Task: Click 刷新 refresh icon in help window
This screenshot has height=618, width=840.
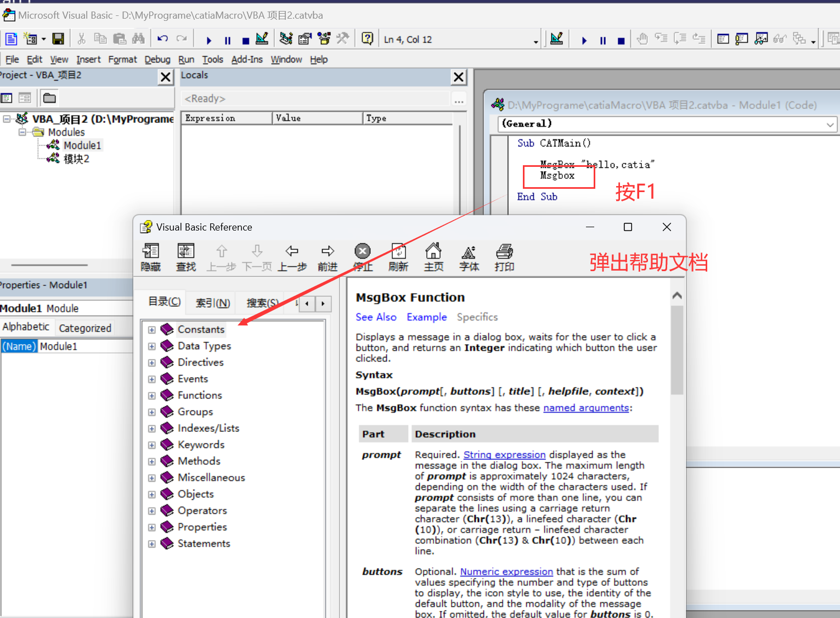Action: 398,257
